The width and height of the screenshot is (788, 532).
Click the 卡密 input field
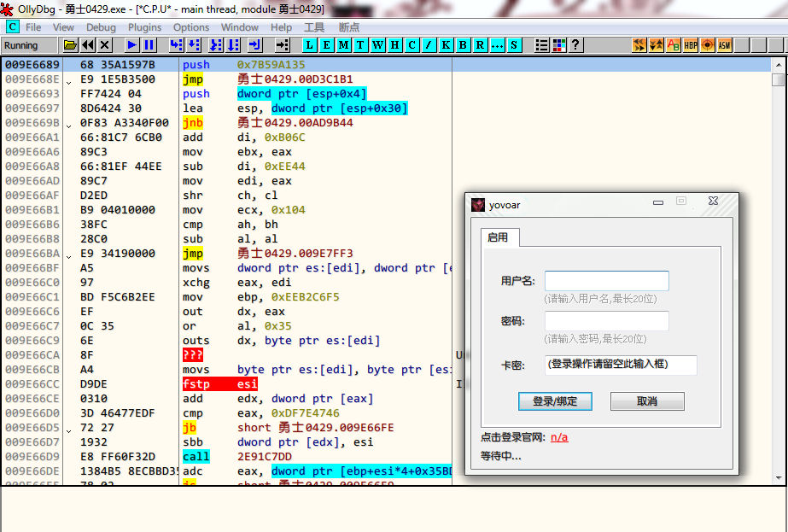click(621, 365)
